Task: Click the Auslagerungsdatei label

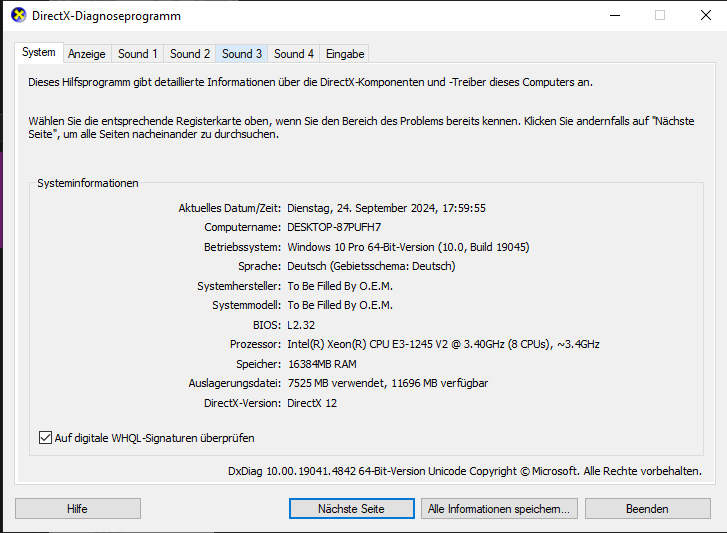Action: (x=235, y=383)
